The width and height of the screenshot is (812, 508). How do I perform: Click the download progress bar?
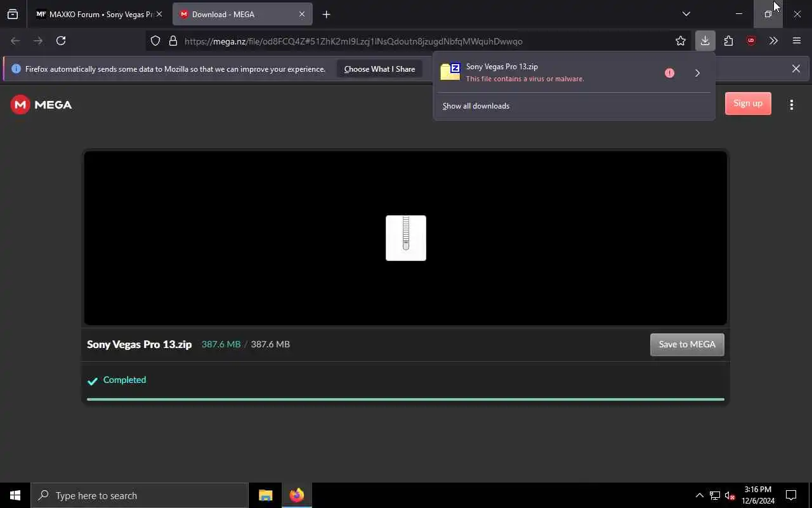(405, 399)
